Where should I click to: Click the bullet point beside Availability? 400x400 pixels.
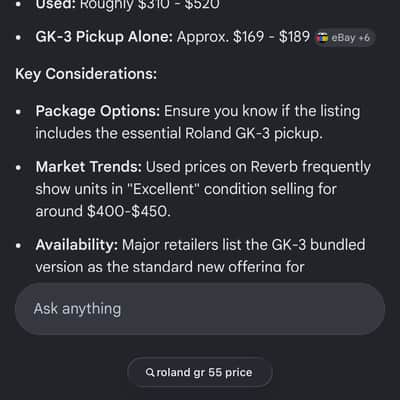click(x=19, y=246)
